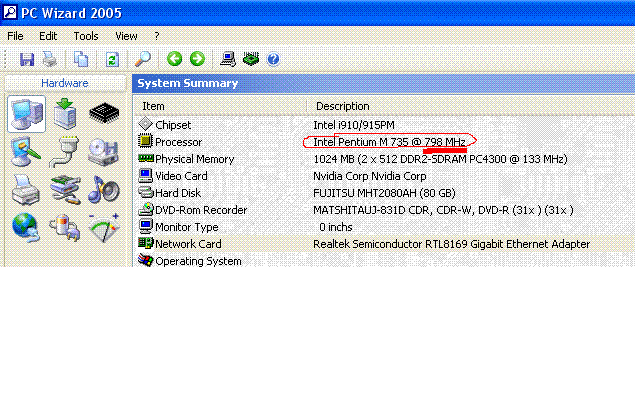Click the green Forward arrow

coord(198,59)
